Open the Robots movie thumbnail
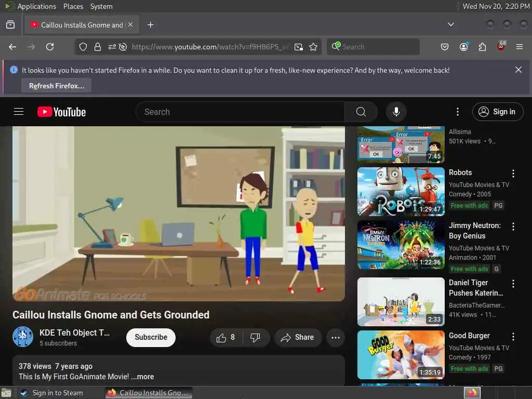532x399 pixels. [401, 192]
